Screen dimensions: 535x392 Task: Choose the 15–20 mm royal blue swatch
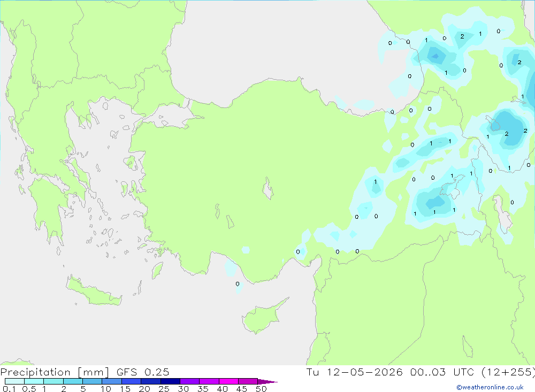(x=132, y=381)
